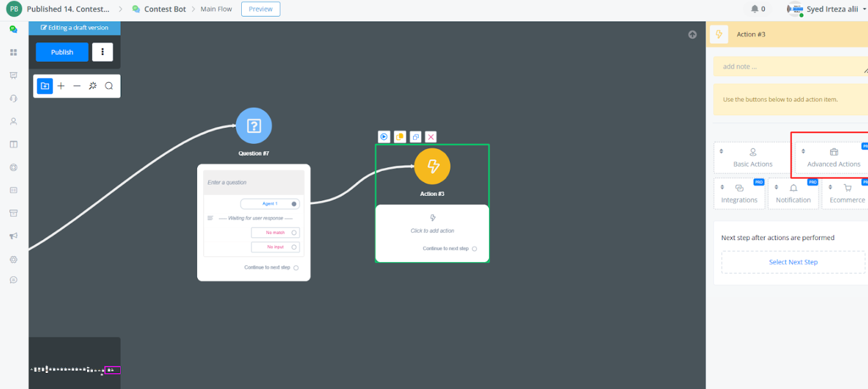Open the Integrations action category
Image resolution: width=868 pixels, height=389 pixels.
739,194
